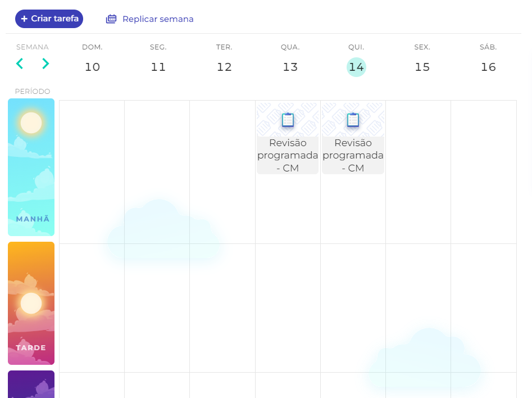Click the QUI. column header
The width and height of the screenshot is (532, 398).
356,47
